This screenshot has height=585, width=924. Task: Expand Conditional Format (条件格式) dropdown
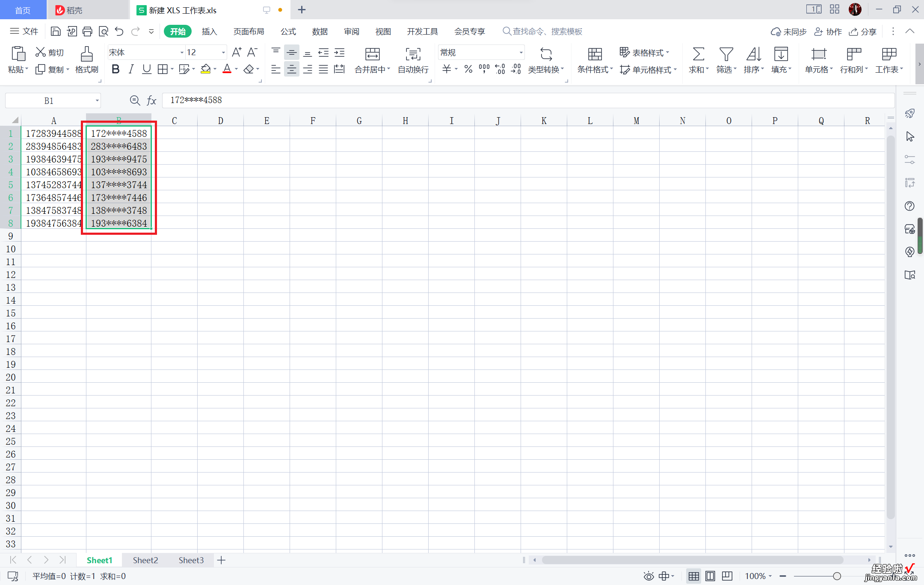(x=612, y=69)
